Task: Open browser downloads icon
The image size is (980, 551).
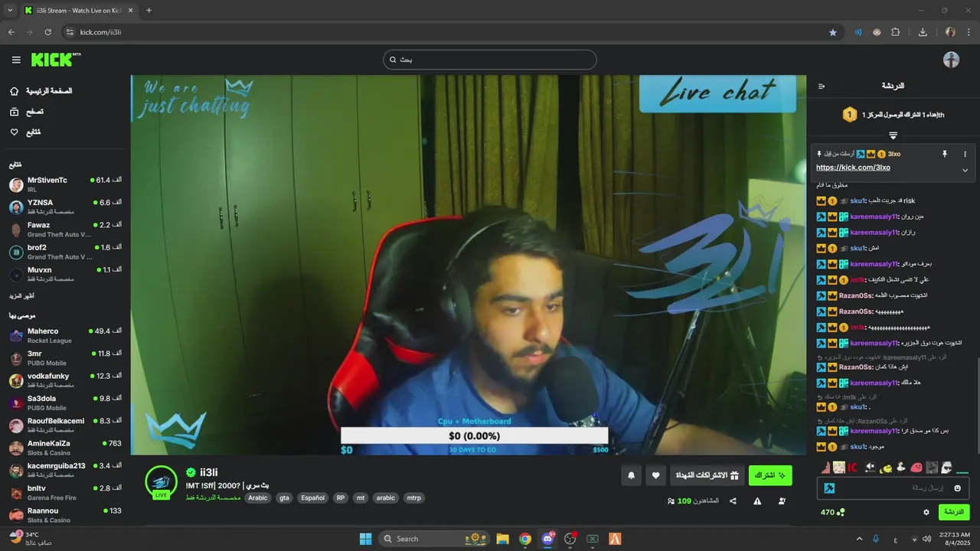Action: pos(923,32)
